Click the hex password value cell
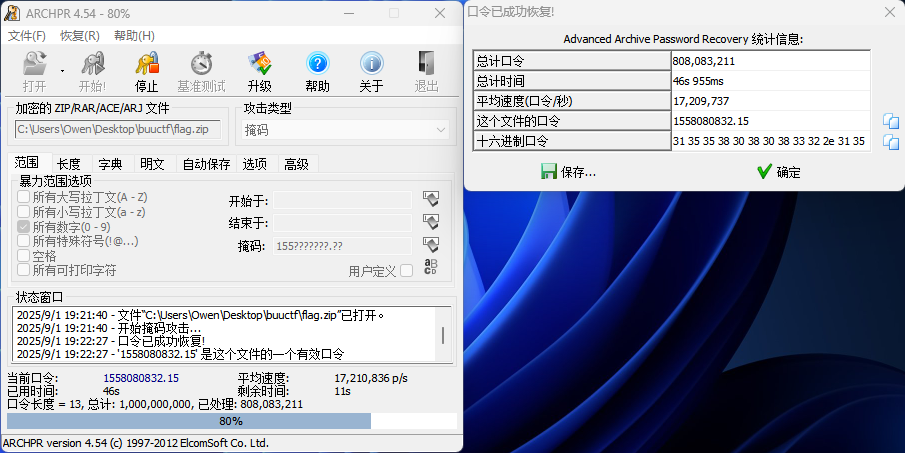The height and width of the screenshot is (453, 905). pos(771,141)
